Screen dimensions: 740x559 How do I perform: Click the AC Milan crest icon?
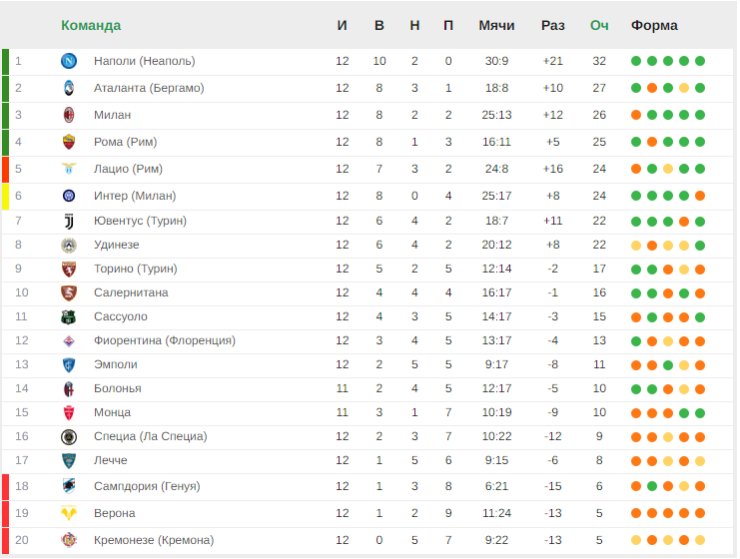pos(69,115)
